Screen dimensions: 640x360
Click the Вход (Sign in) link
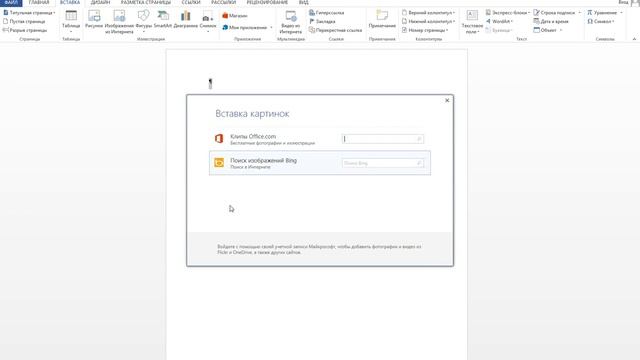point(624,2)
